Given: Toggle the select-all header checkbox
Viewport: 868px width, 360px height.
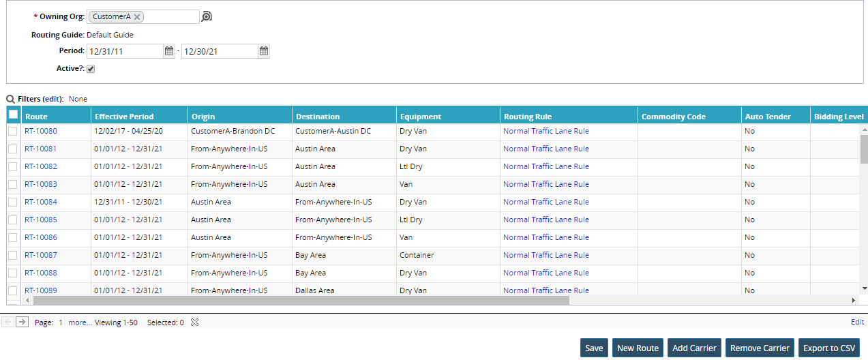Looking at the screenshot, I should coord(13,115).
